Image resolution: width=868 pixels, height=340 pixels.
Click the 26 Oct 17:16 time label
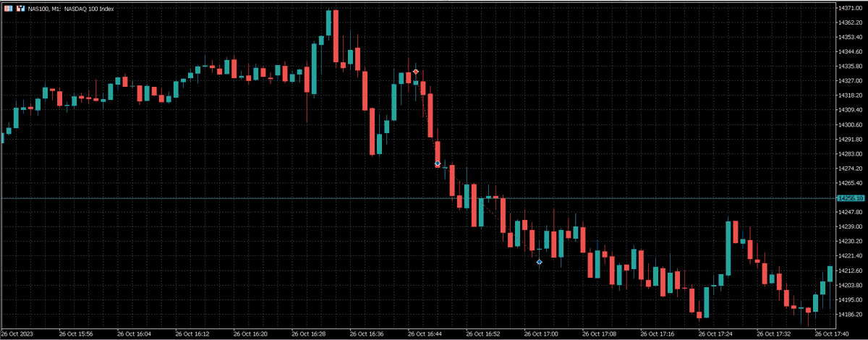tap(657, 334)
